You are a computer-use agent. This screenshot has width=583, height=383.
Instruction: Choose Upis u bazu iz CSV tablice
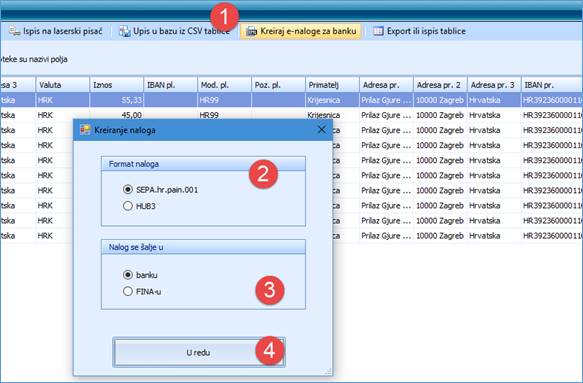pos(174,31)
